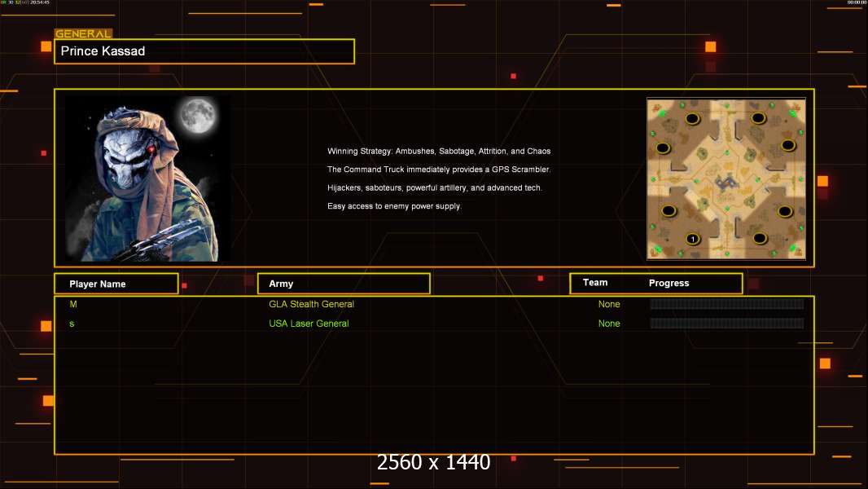868x489 pixels.
Task: Select the Prince Kassad name field
Action: tap(204, 51)
